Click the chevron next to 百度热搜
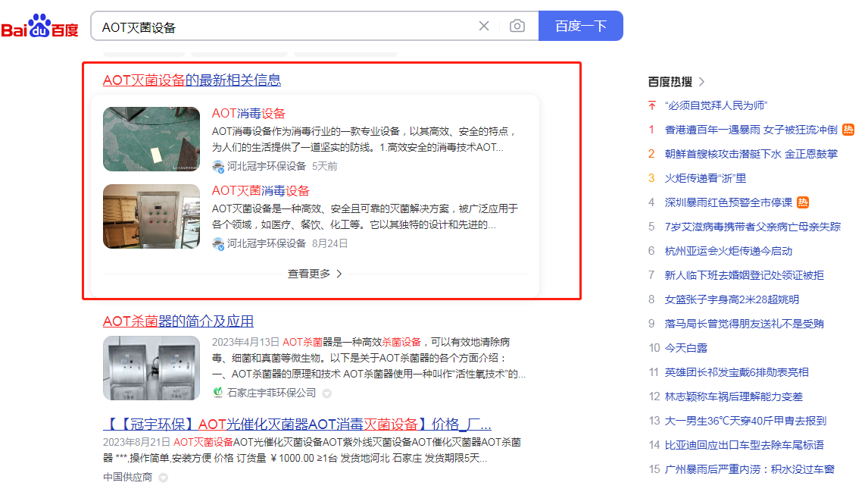This screenshot has width=868, height=492. [702, 82]
